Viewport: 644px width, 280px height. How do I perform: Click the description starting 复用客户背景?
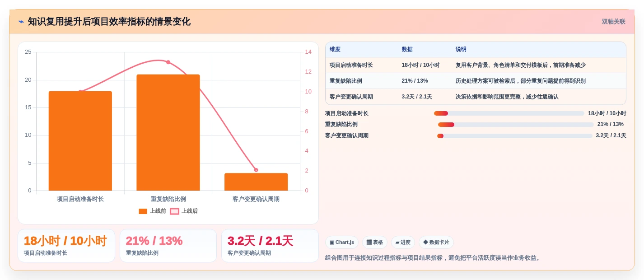pos(521,65)
